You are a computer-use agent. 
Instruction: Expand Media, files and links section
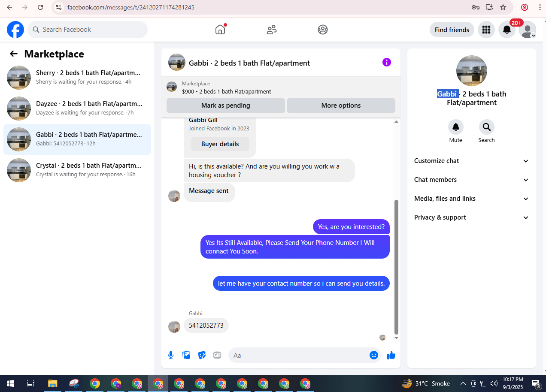472,199
